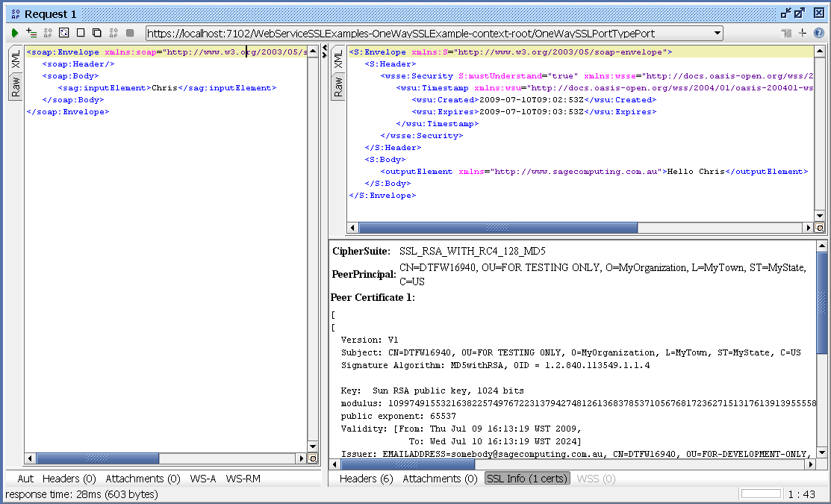Maximize the Request 1 internal window
Viewport: 831px width, 504px height.
[x=800, y=13]
